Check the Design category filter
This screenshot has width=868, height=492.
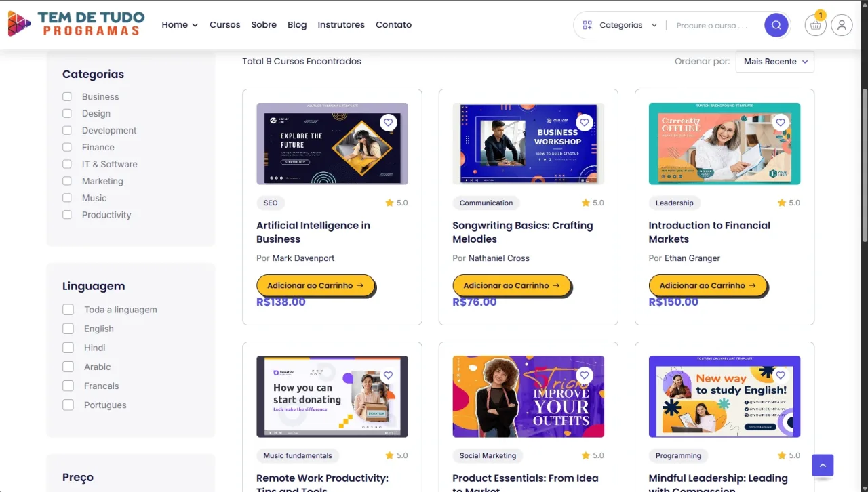coord(66,113)
